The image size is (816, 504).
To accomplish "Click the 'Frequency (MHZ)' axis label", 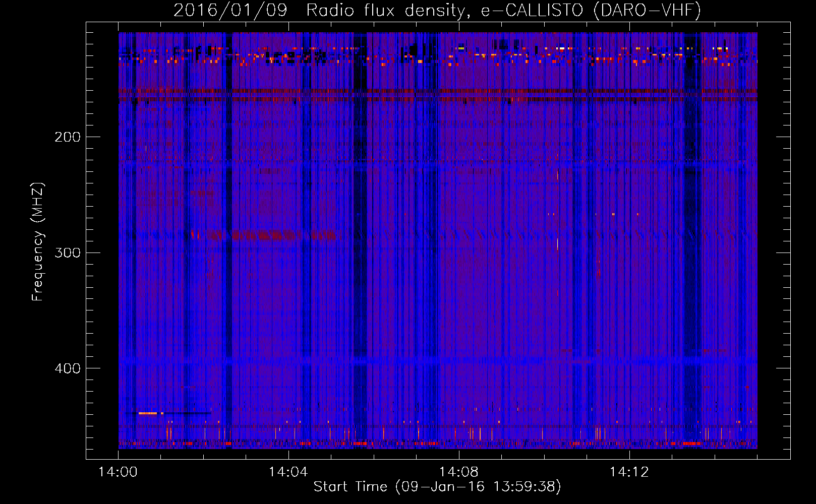I will click(38, 242).
